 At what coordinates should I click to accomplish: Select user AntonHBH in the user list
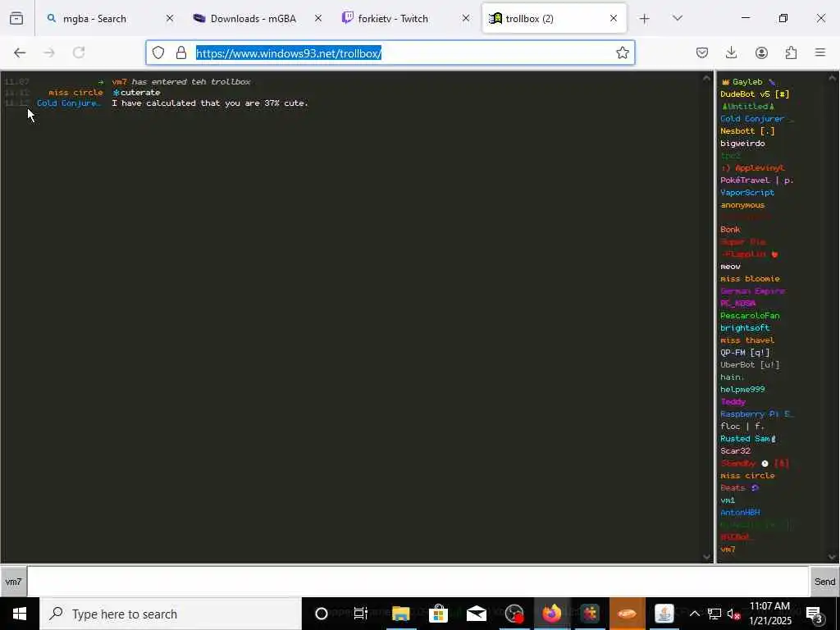click(x=741, y=513)
